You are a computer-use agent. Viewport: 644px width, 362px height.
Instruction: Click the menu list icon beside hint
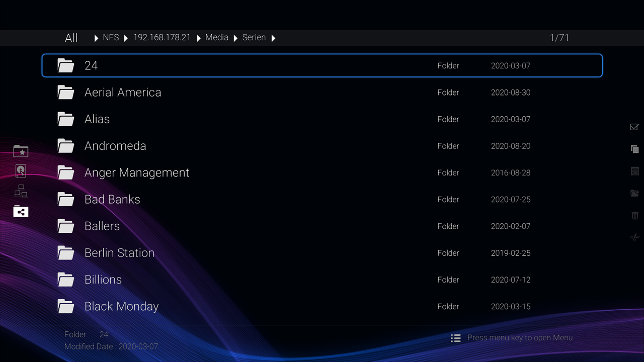(456, 338)
